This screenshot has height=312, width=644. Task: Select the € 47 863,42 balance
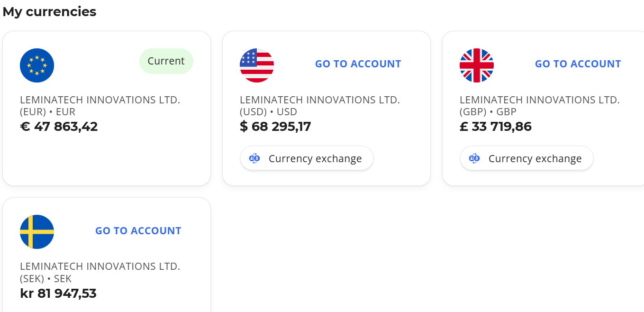pos(59,127)
